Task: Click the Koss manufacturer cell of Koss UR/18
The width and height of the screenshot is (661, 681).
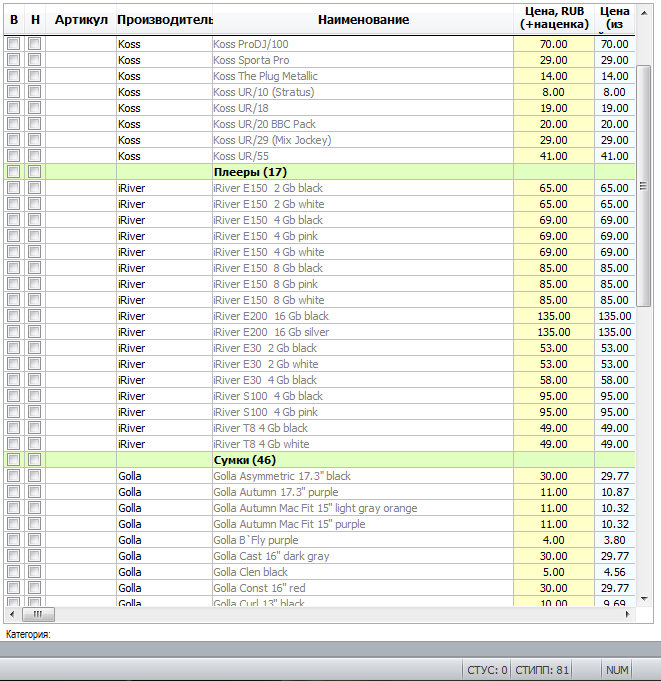Action: point(164,108)
